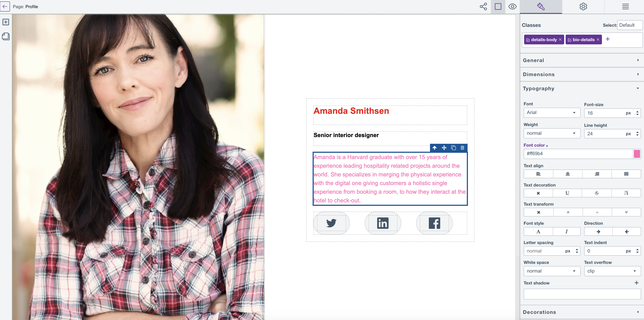Open the blocks panel with plus icon

5,22
